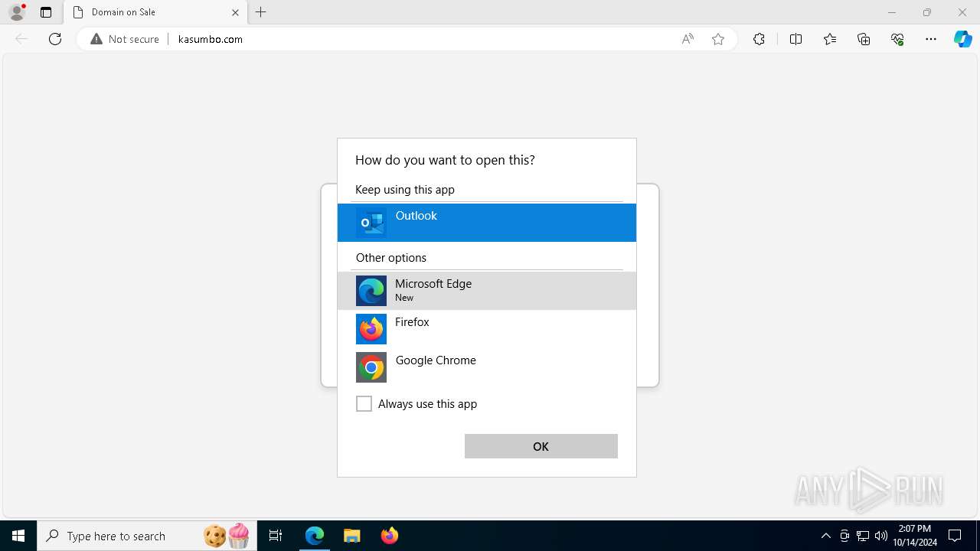Select Outlook in the app list
The width and height of the screenshot is (980, 551).
[487, 223]
